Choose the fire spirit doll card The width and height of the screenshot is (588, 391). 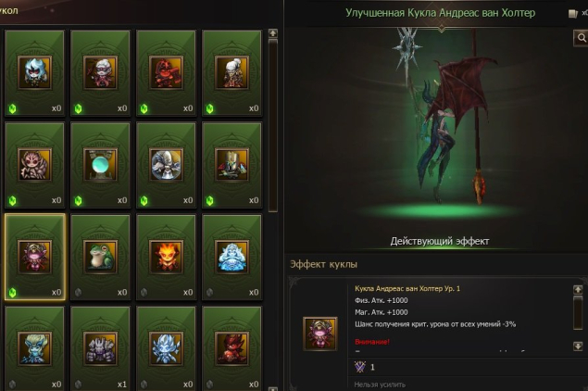[x=166, y=257]
